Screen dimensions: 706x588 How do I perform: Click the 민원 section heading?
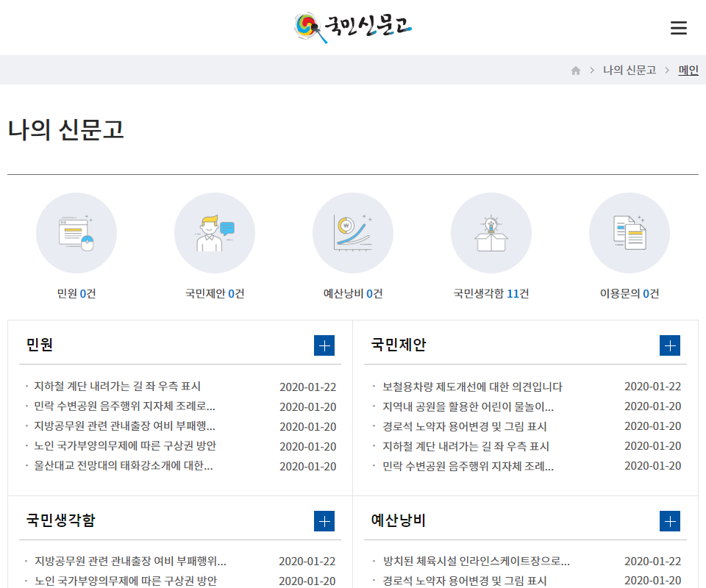point(40,345)
